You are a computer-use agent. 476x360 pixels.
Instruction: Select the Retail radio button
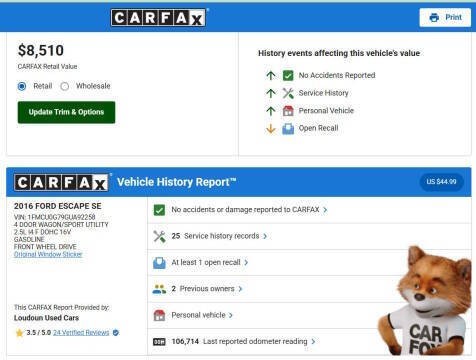coord(22,86)
